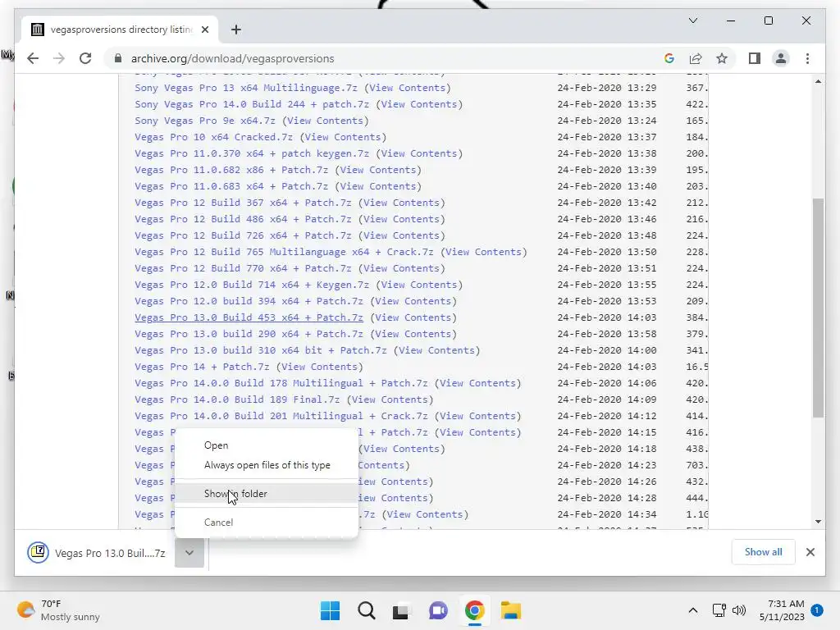Image resolution: width=840 pixels, height=630 pixels.
Task: Open Vegas Pro 12 Build 726 x64 + Patch.7z
Action: click(243, 235)
